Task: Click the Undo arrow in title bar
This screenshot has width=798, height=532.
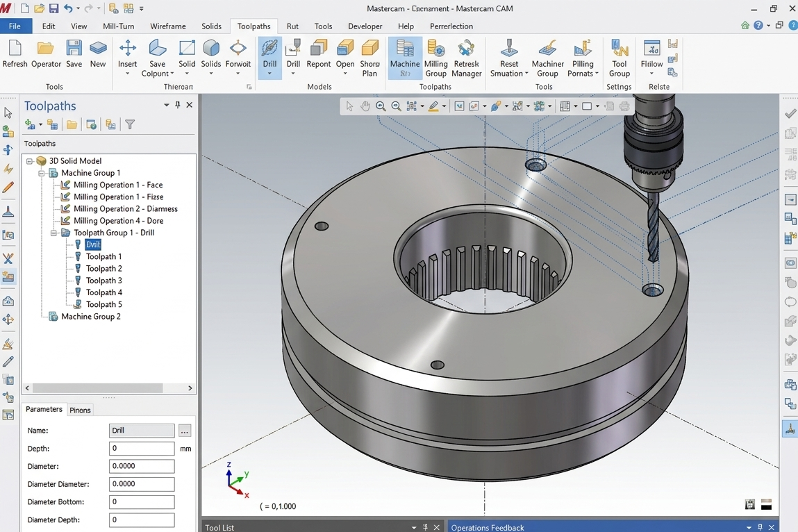Action: [67, 8]
